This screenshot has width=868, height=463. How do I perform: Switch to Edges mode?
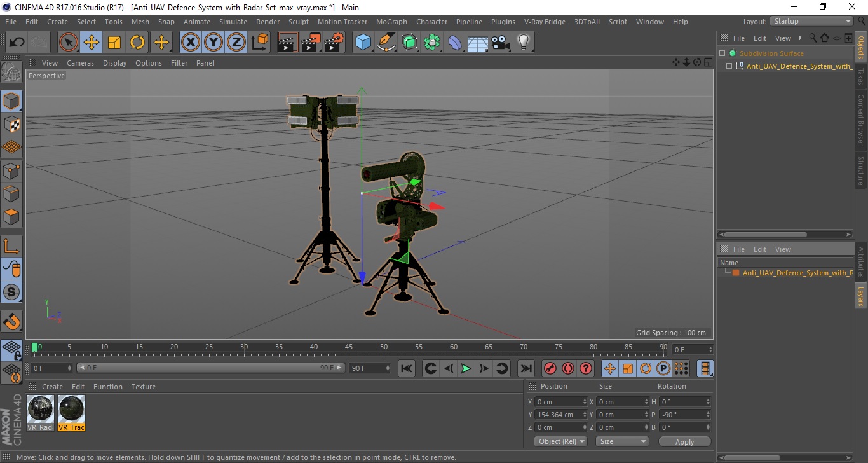click(x=11, y=193)
